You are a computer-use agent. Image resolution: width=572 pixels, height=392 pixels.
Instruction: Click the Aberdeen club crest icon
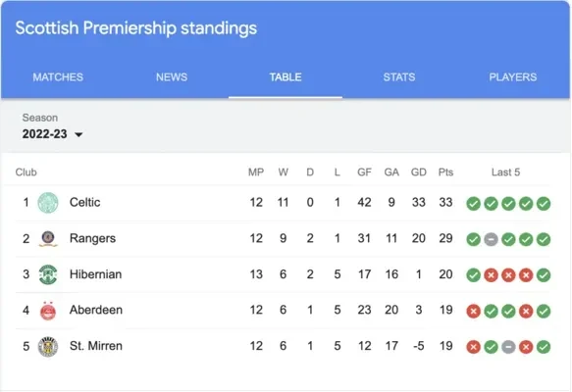pyautogui.click(x=48, y=311)
